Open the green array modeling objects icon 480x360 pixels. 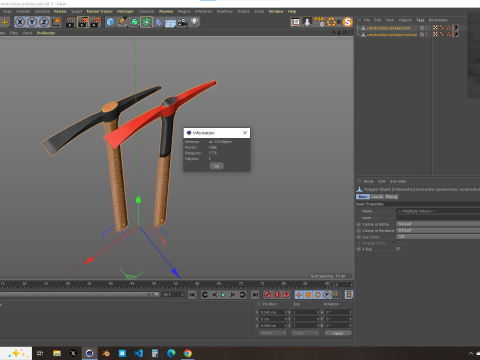point(146,22)
